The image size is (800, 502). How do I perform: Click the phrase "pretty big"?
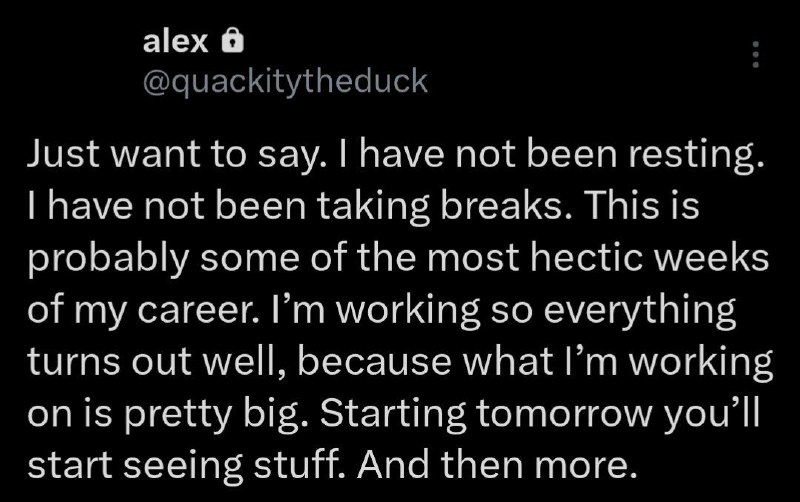212,414
